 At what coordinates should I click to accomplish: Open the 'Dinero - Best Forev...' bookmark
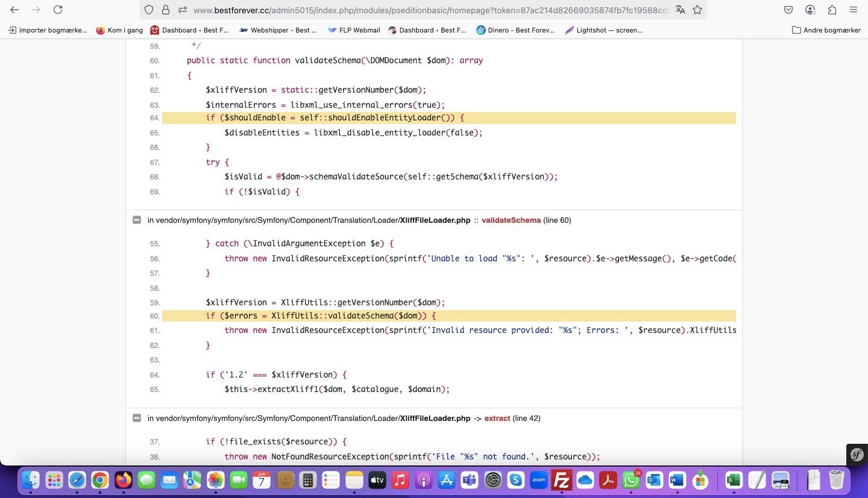click(x=515, y=30)
